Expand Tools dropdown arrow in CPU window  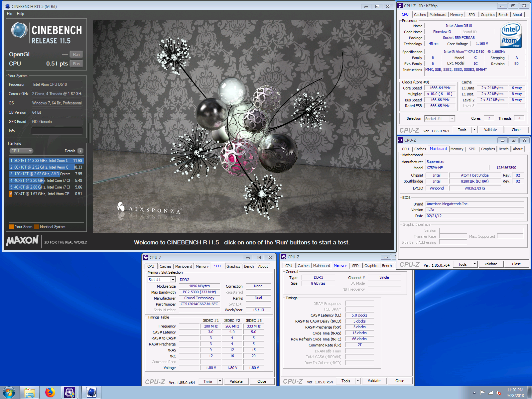click(474, 130)
